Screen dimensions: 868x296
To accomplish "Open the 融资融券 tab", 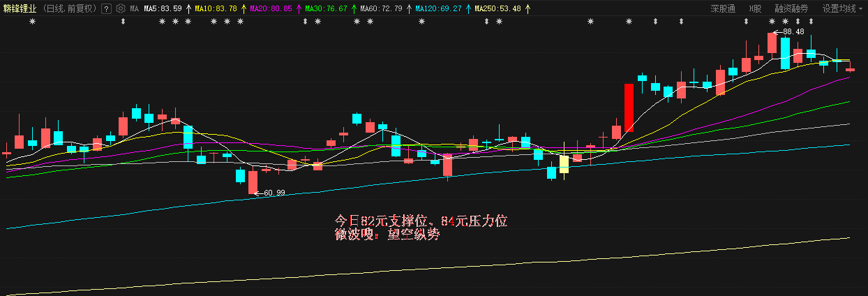I will [x=791, y=9].
